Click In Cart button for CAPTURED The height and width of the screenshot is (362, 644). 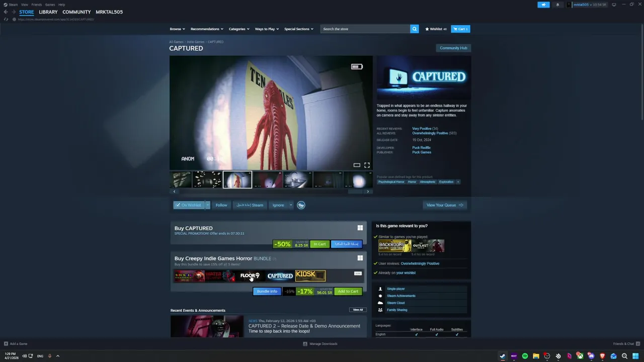point(319,244)
